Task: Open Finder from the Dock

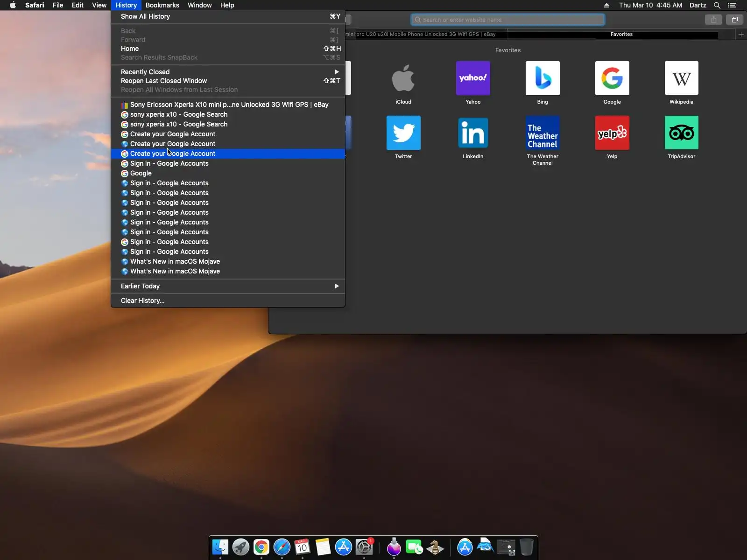Action: (x=220, y=547)
